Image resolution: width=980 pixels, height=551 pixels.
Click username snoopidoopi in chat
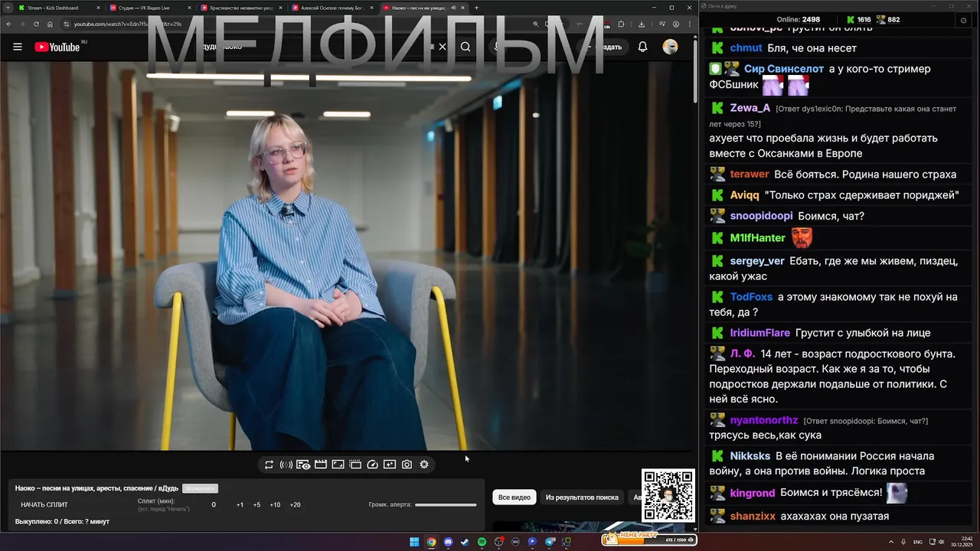click(x=761, y=216)
